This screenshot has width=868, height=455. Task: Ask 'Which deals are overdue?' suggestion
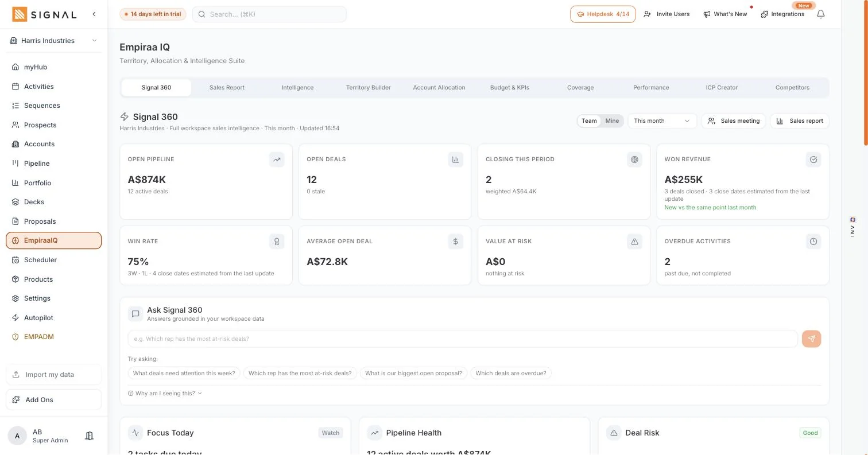(x=511, y=374)
